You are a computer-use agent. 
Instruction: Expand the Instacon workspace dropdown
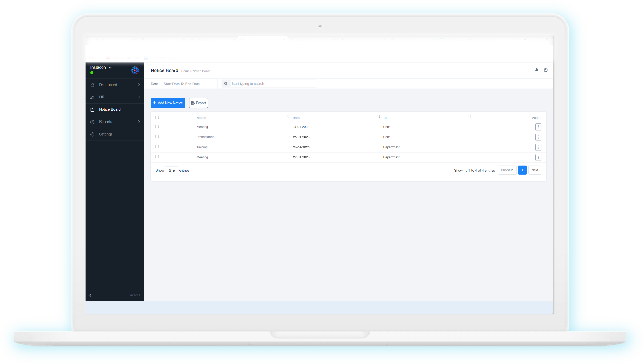(x=110, y=67)
